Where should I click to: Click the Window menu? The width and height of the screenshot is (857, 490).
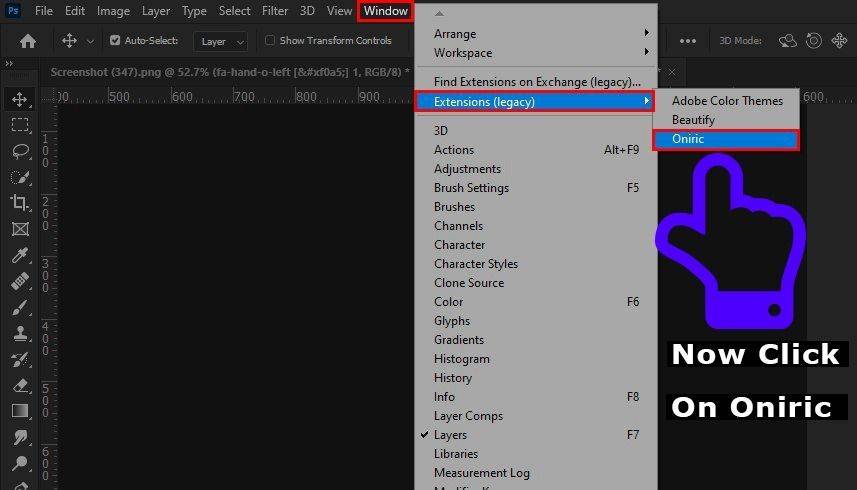[385, 11]
